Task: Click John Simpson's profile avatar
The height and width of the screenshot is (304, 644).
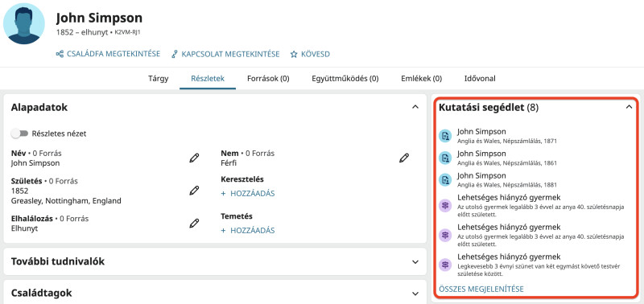Action: (24, 23)
